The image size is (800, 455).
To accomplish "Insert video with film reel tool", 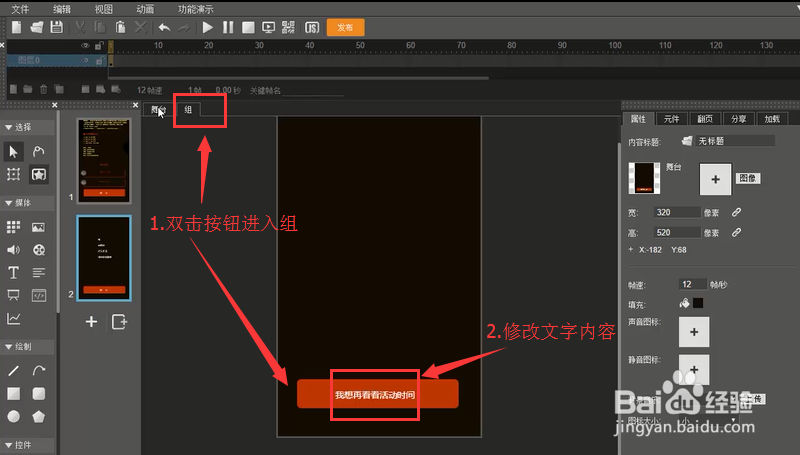I will (39, 250).
